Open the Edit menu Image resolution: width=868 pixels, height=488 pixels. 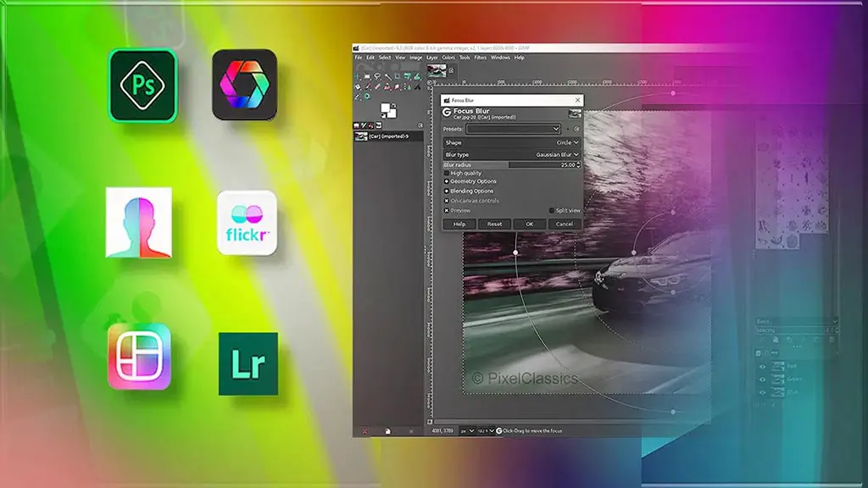pyautogui.click(x=370, y=58)
